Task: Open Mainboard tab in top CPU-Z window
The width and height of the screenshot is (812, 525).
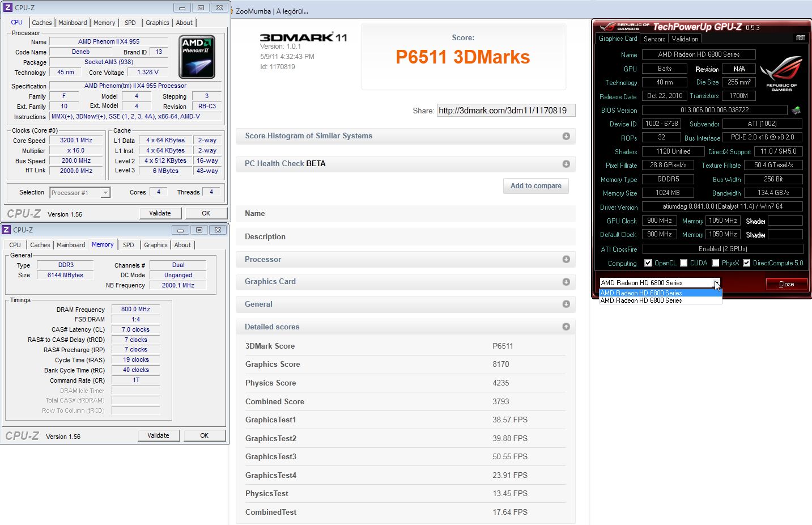Action: 73,23
